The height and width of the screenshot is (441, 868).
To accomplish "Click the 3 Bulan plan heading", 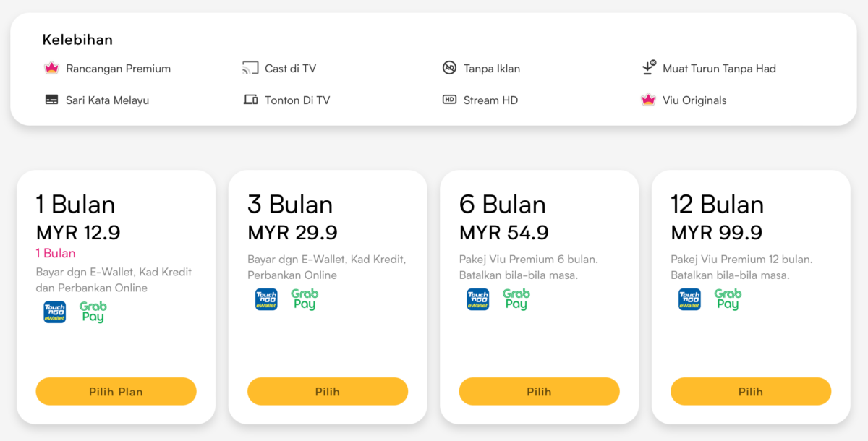I will (290, 205).
